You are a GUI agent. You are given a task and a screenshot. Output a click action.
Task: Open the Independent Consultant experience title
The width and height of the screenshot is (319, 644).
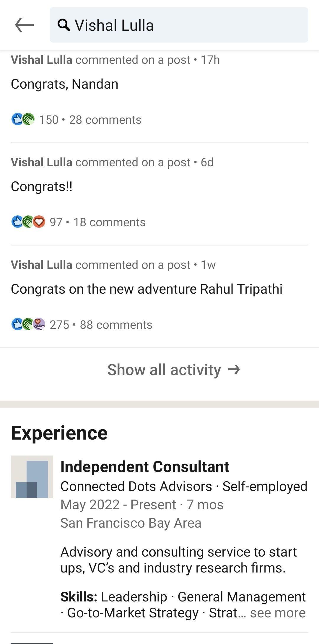(145, 467)
